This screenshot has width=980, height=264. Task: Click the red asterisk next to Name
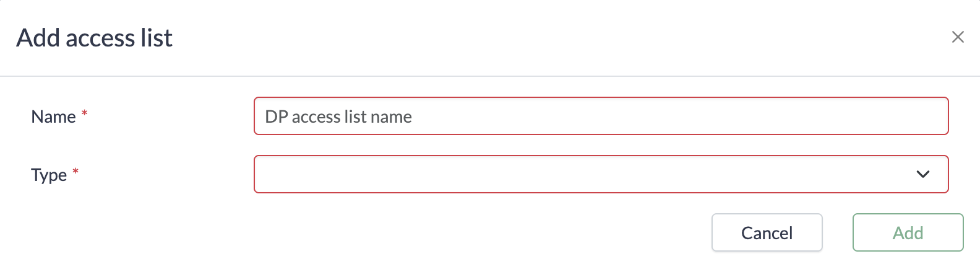pos(85,113)
